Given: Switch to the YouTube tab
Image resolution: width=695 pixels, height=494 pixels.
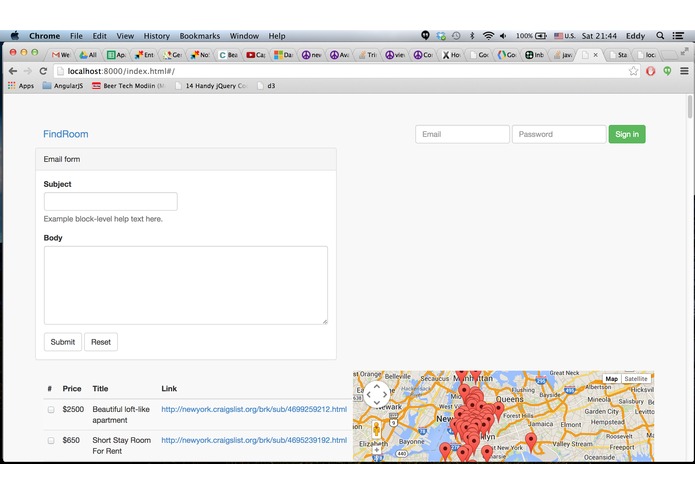Looking at the screenshot, I should pyautogui.click(x=255, y=54).
